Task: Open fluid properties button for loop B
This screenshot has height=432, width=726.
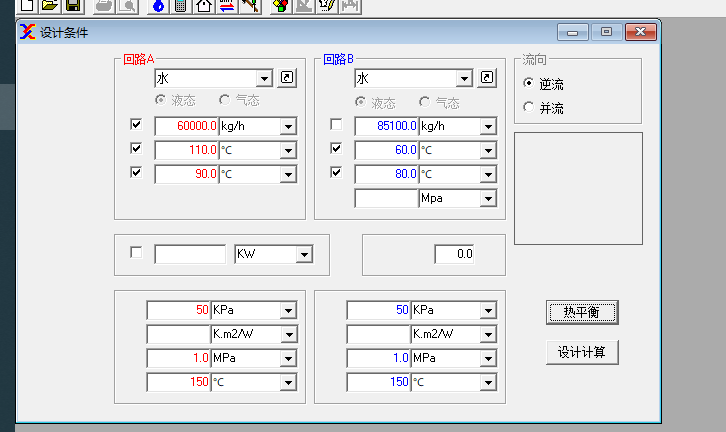Action: (x=487, y=77)
